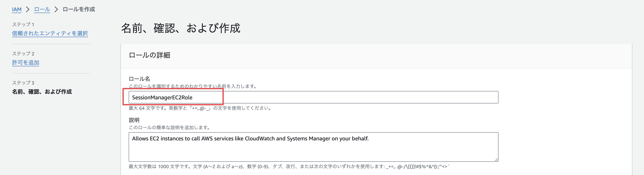Click inside the ロール名 input field

pos(312,97)
